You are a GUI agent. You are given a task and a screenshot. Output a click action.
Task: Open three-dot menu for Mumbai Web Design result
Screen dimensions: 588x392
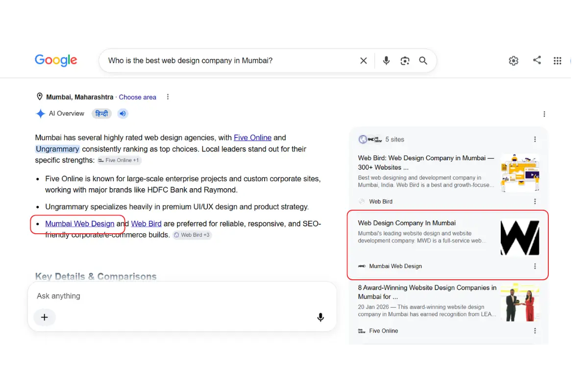coord(535,266)
